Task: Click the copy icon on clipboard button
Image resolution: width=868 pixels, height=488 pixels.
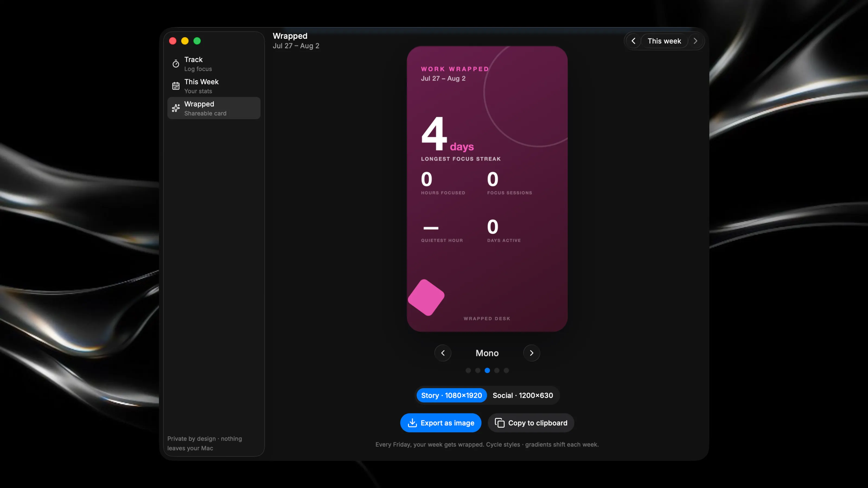Action: pyautogui.click(x=499, y=423)
